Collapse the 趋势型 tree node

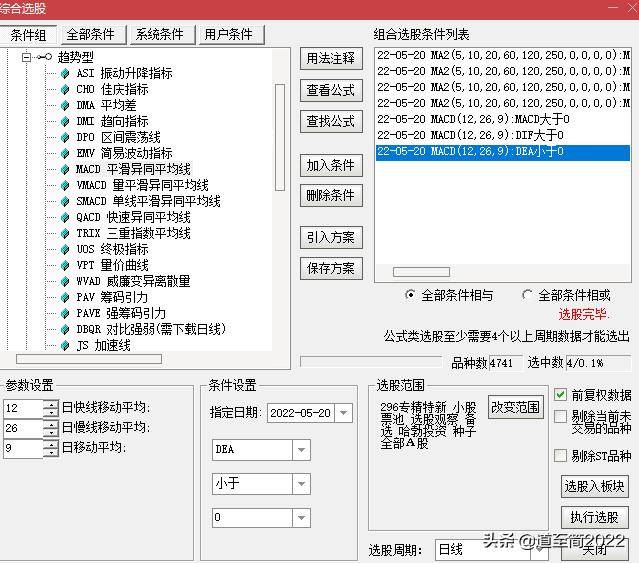(x=26, y=57)
